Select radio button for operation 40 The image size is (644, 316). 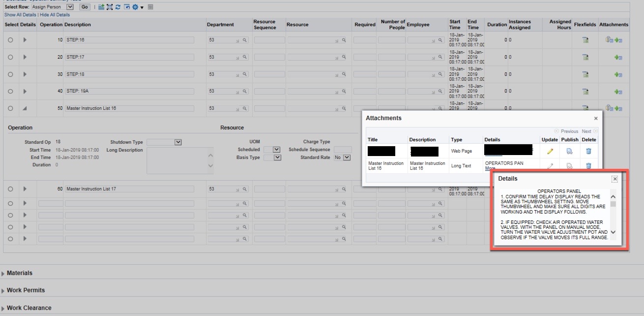(10, 91)
